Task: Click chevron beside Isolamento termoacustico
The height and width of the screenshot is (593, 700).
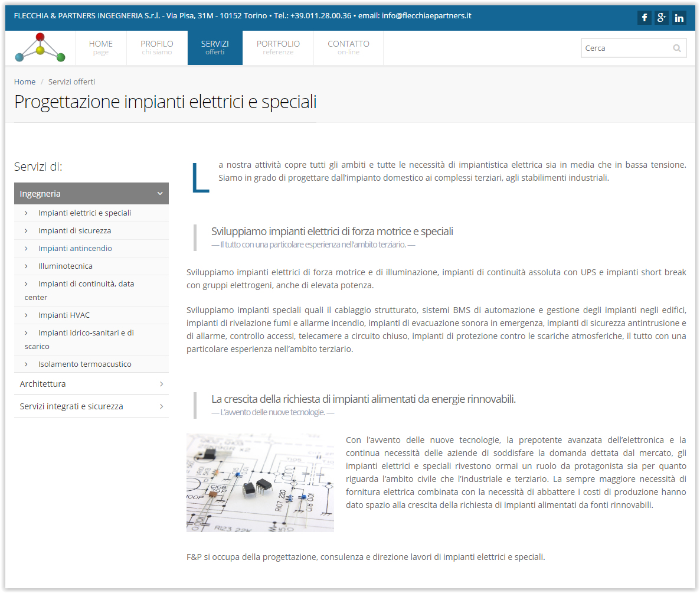Action: tap(26, 364)
